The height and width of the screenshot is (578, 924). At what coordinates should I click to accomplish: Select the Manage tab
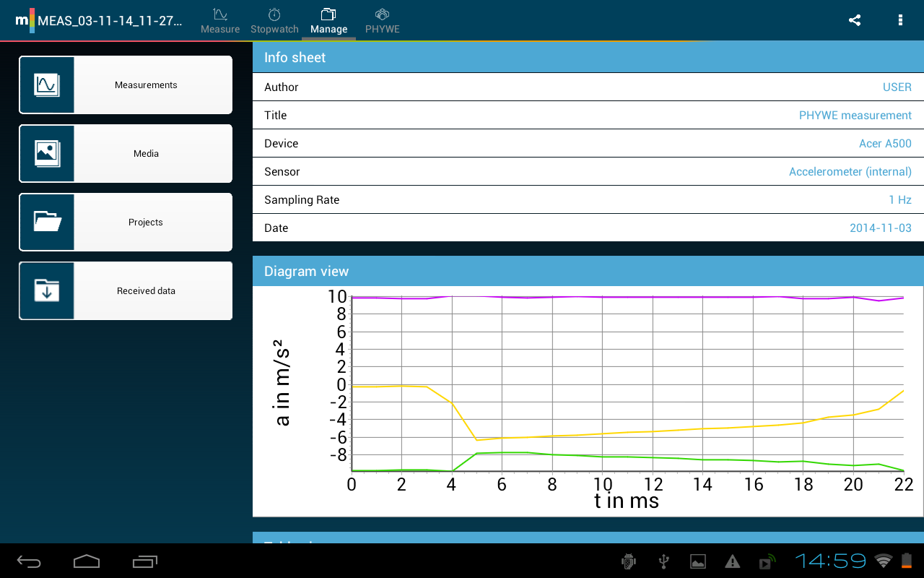pyautogui.click(x=329, y=20)
